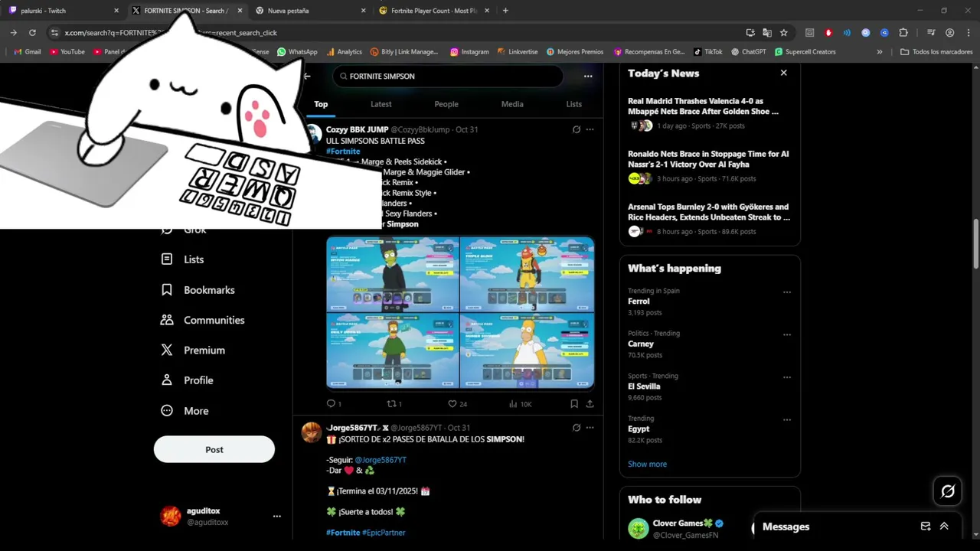Switch to the Fortnite Player Count tab
The width and height of the screenshot is (980, 551).
point(435,11)
